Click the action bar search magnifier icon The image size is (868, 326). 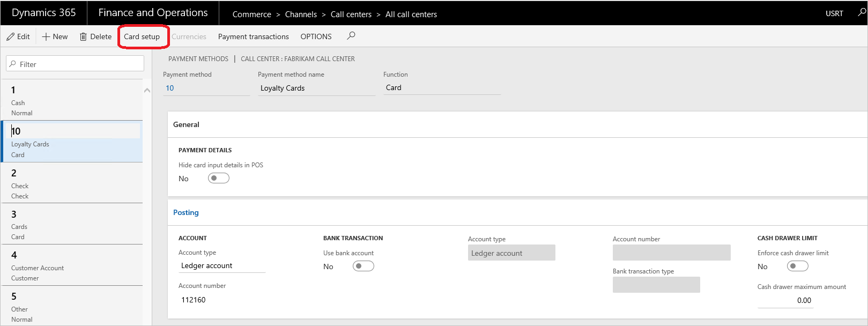351,36
